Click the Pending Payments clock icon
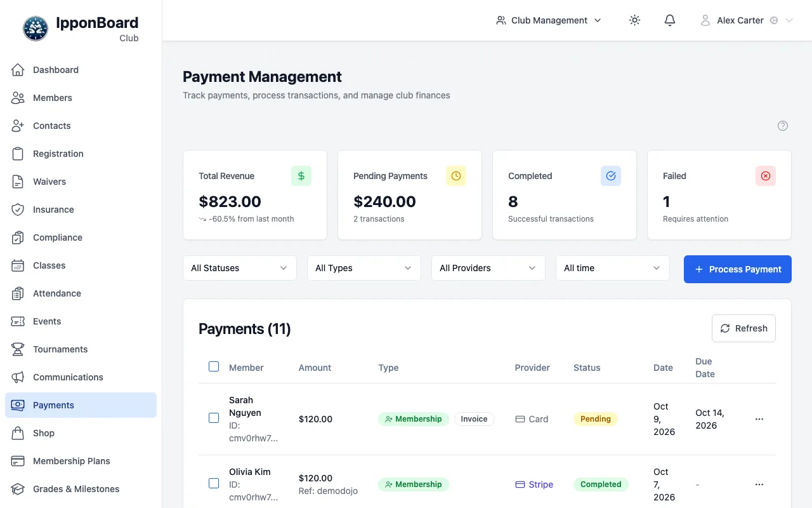812x508 pixels. [x=456, y=176]
